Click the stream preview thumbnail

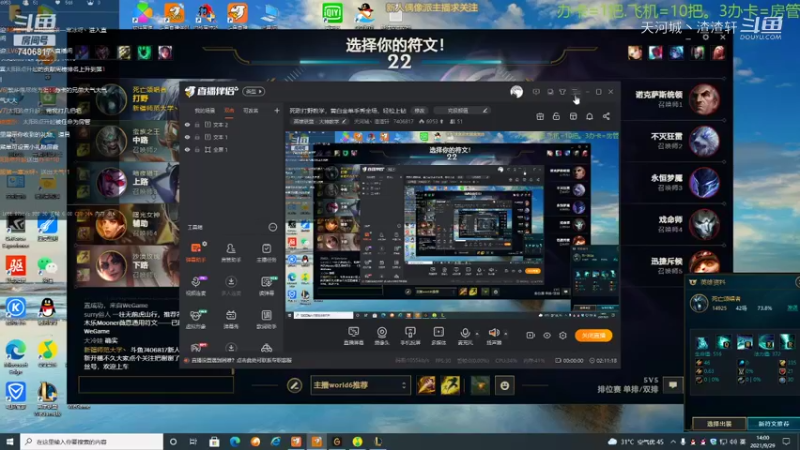(x=452, y=226)
